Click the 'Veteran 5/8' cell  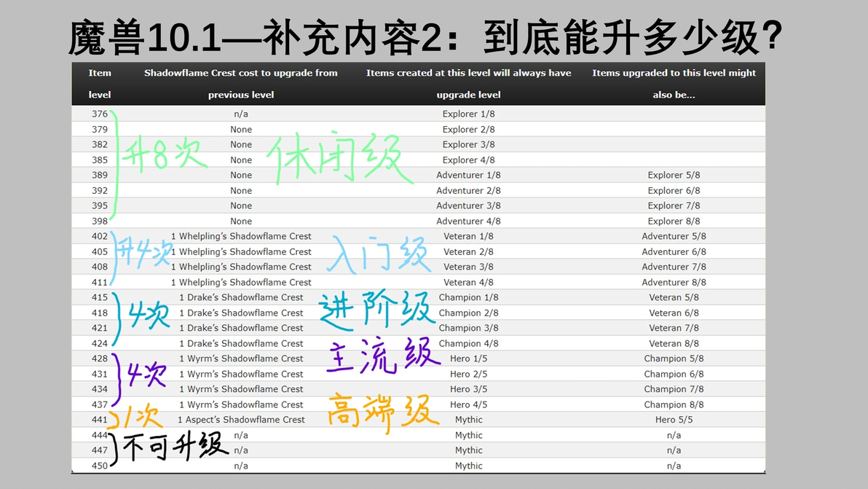click(x=674, y=297)
